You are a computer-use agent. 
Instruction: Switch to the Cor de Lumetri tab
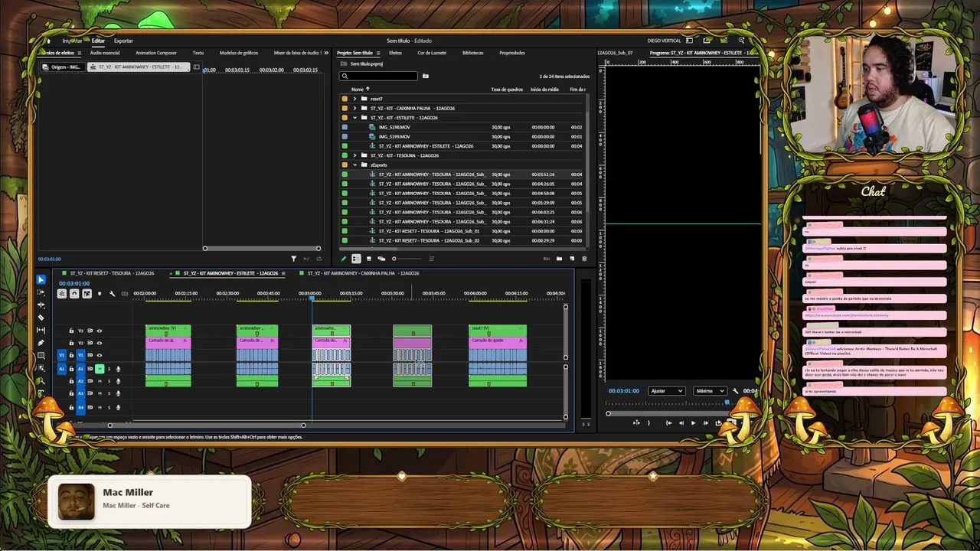click(432, 53)
